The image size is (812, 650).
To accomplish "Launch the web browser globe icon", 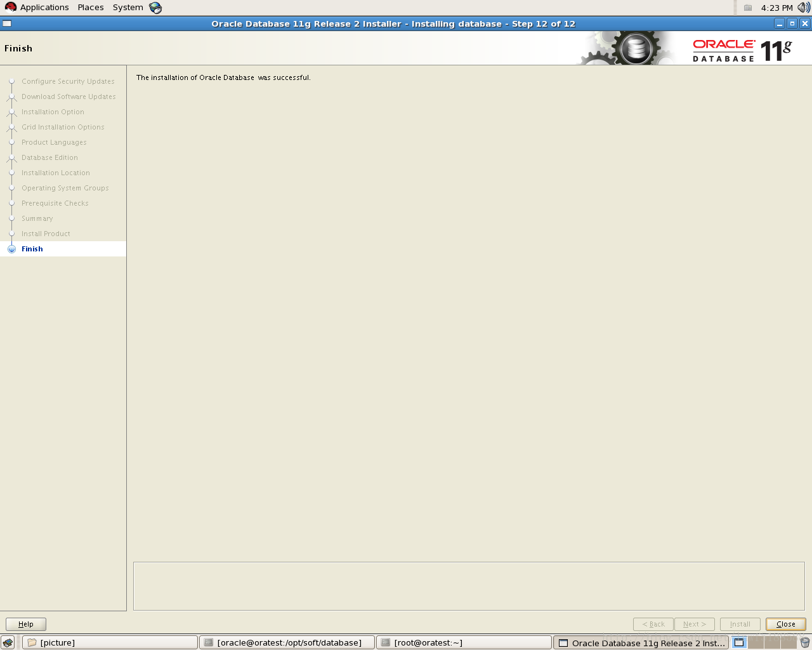I will click(155, 8).
